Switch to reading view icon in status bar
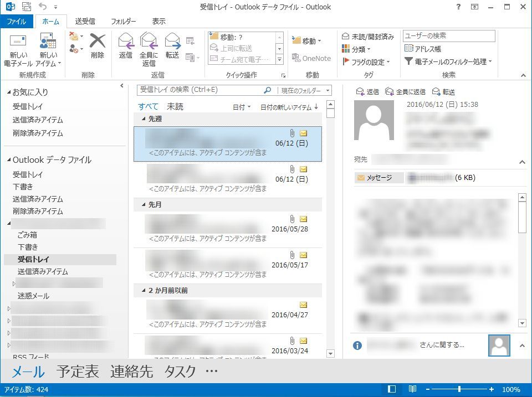Viewport: 532px width, 397px height. [x=412, y=389]
